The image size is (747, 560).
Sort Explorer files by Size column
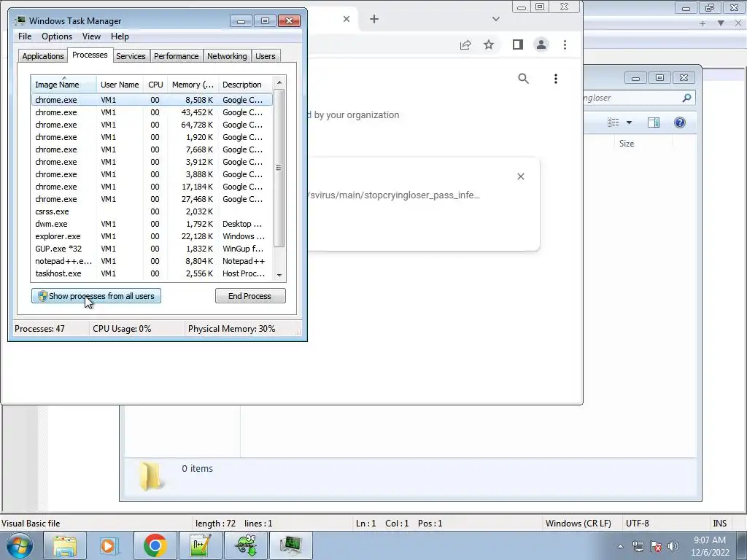coord(627,144)
